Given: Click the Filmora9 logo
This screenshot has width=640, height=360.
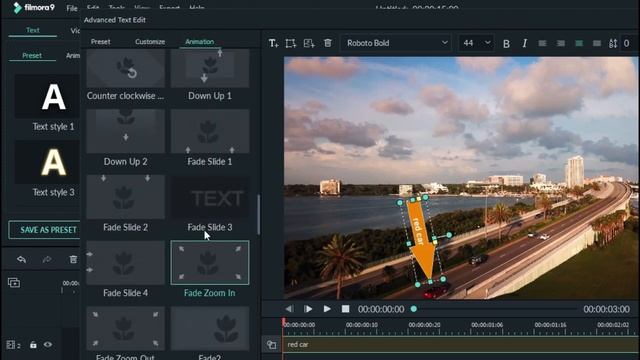Looking at the screenshot, I should point(34,8).
